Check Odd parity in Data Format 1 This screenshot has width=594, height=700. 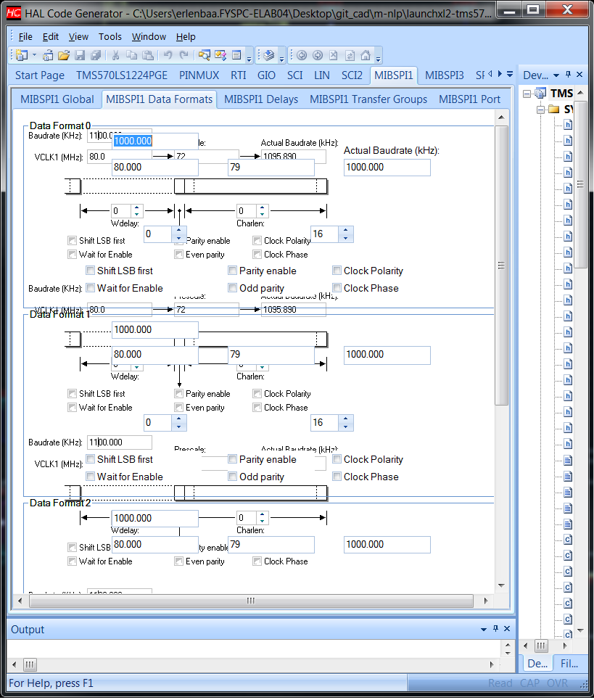[233, 477]
